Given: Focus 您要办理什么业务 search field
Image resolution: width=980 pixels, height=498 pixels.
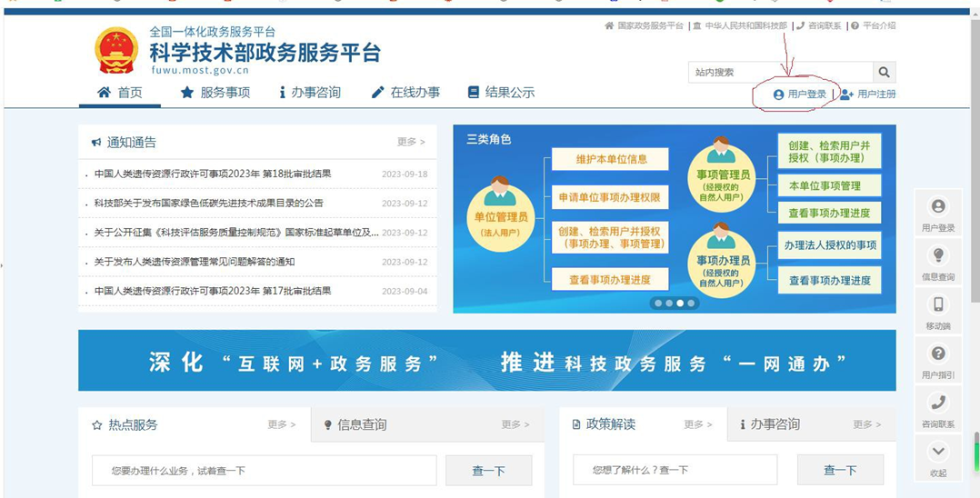Looking at the screenshot, I should point(265,471).
